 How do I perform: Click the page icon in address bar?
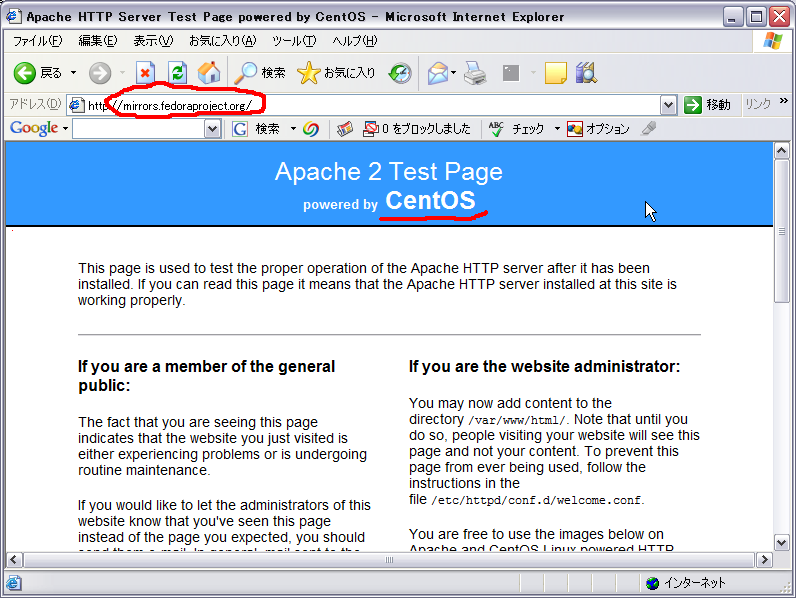(x=76, y=105)
